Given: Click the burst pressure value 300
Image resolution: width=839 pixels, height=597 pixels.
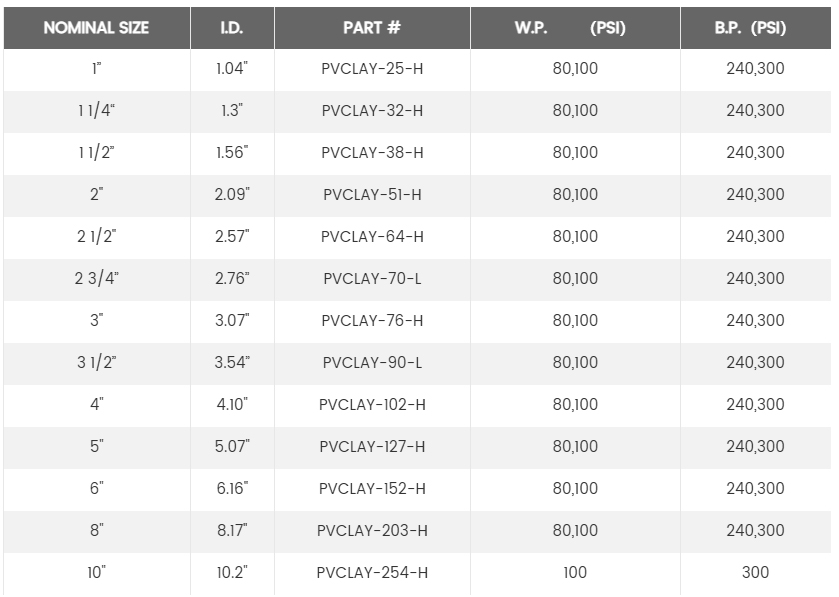Looking at the screenshot, I should coord(756,573).
